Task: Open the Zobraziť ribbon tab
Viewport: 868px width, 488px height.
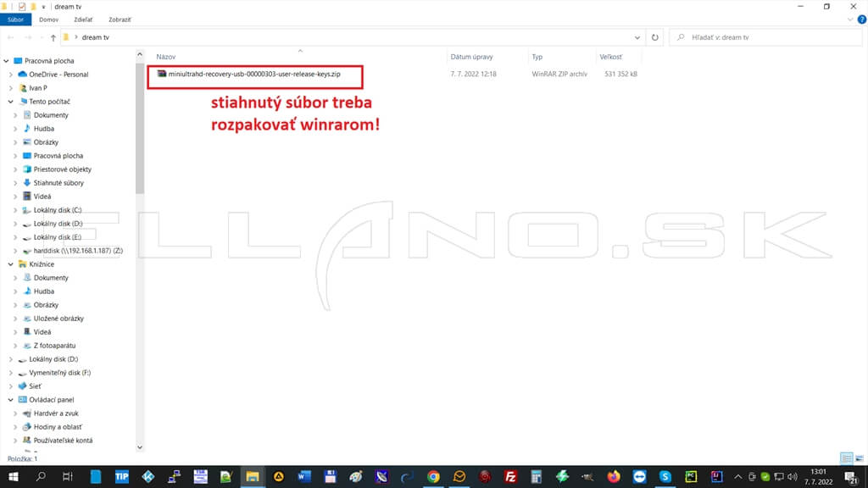Action: [120, 19]
